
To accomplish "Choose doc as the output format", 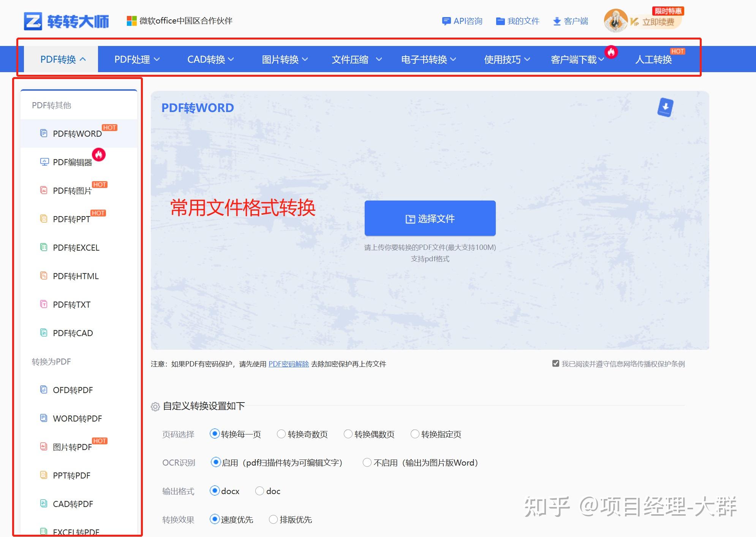I will coord(259,491).
